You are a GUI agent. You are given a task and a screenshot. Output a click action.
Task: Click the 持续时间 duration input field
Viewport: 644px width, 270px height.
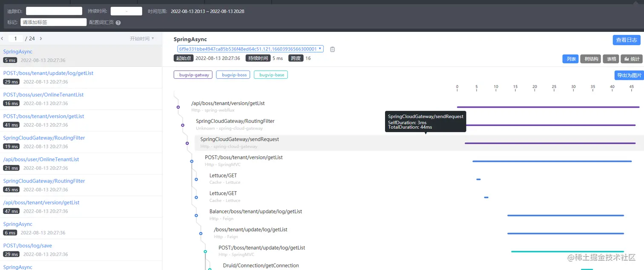pos(126,11)
